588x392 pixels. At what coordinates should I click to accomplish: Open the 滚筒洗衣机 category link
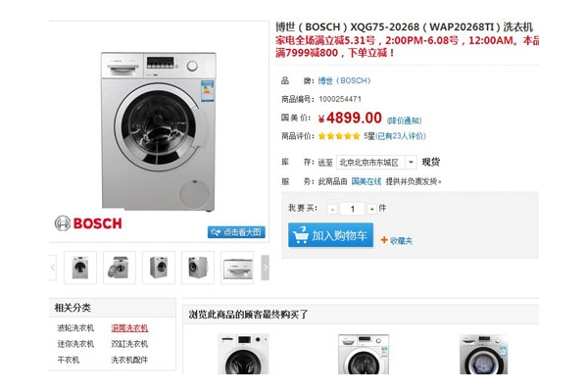click(x=129, y=328)
